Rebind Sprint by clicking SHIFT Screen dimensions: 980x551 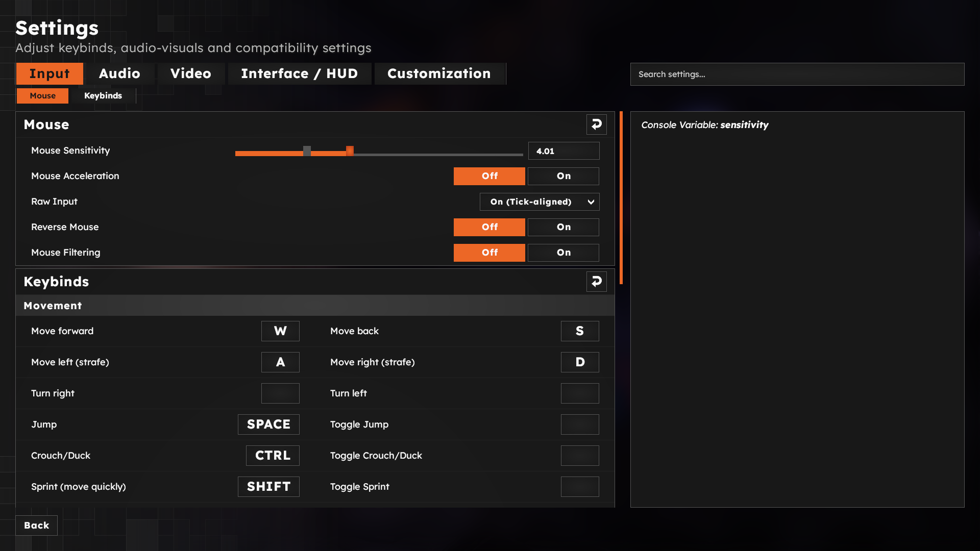click(268, 486)
